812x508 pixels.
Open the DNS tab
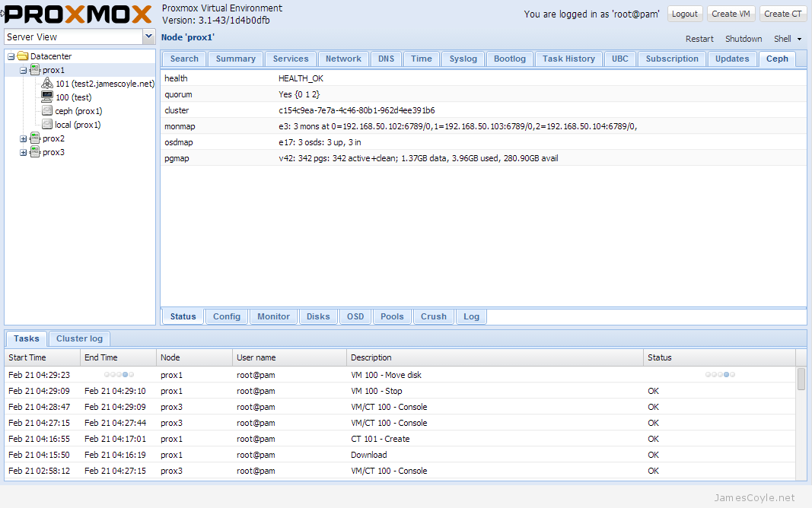386,59
